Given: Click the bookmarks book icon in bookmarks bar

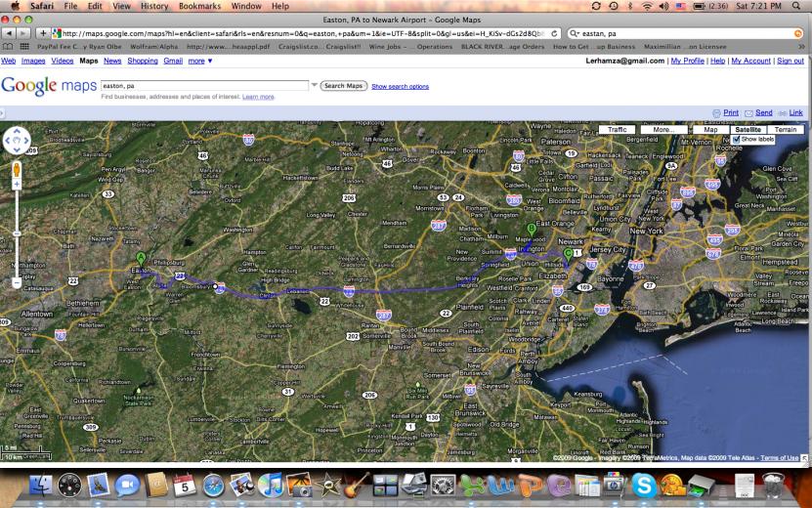Looking at the screenshot, I should [10, 47].
